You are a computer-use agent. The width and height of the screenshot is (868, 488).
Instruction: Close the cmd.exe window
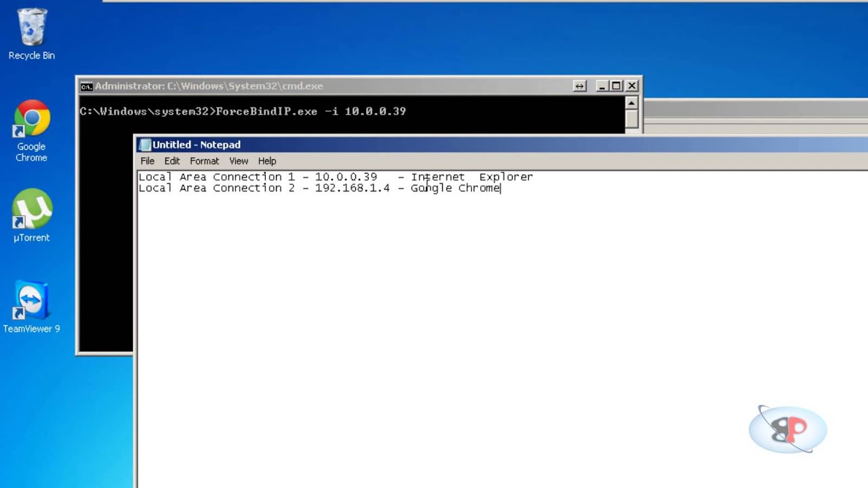[631, 86]
